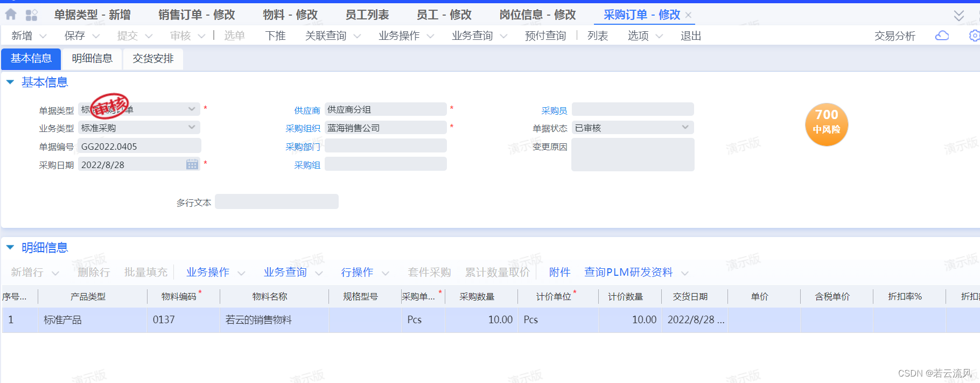This screenshot has width=980, height=383.
Task: Select delivery date cell 2022/8/28
Action: tap(695, 320)
